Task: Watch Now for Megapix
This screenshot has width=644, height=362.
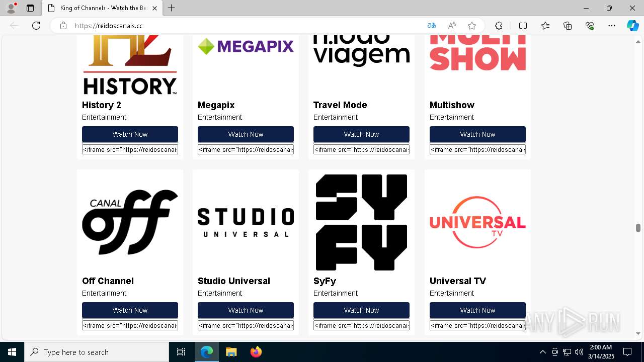Action: pos(246,134)
